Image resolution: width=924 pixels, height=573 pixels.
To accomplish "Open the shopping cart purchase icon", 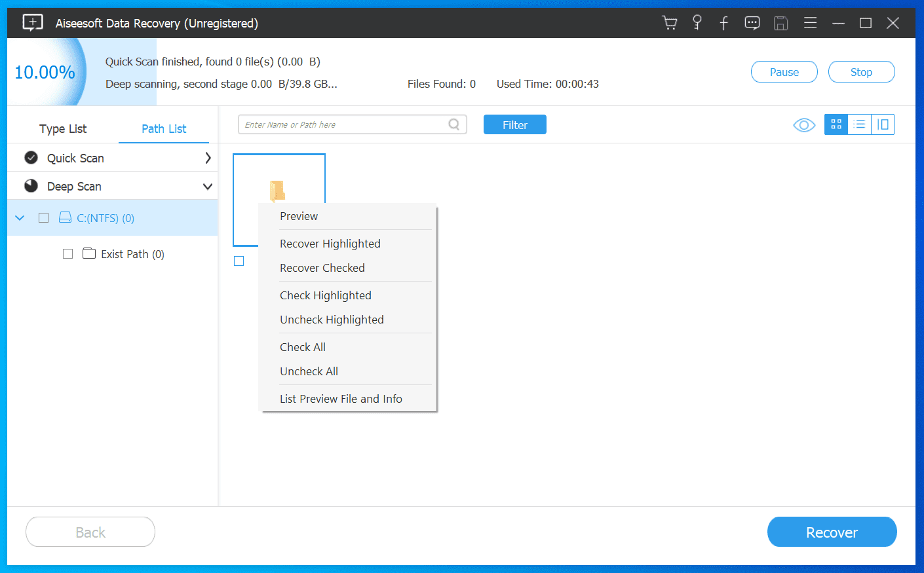I will 670,23.
